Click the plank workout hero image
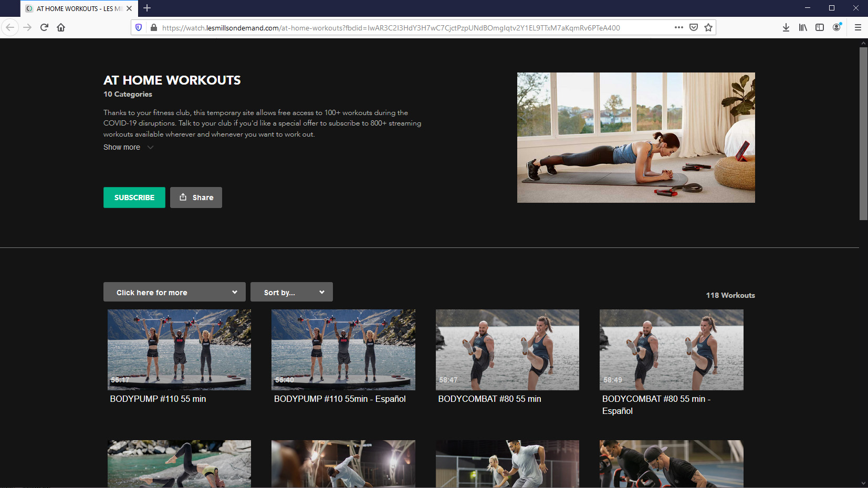This screenshot has width=868, height=488. point(636,138)
